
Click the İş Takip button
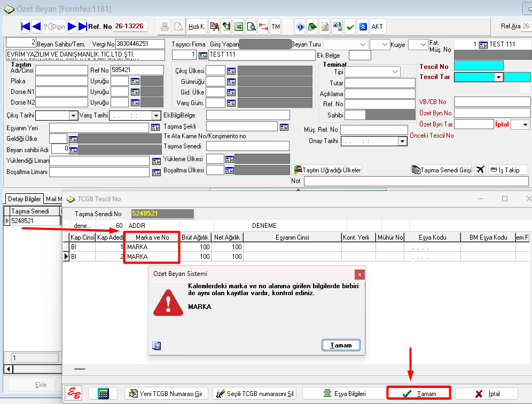click(508, 170)
